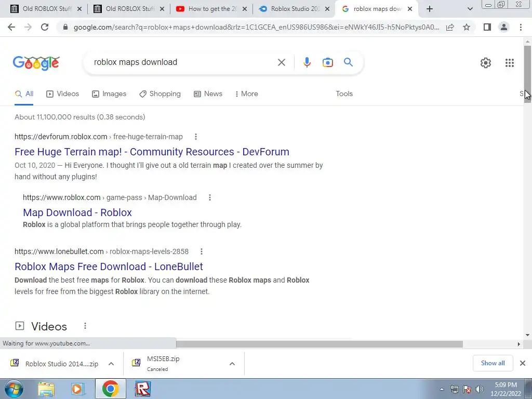Select the Shopping search filter

coord(160,94)
